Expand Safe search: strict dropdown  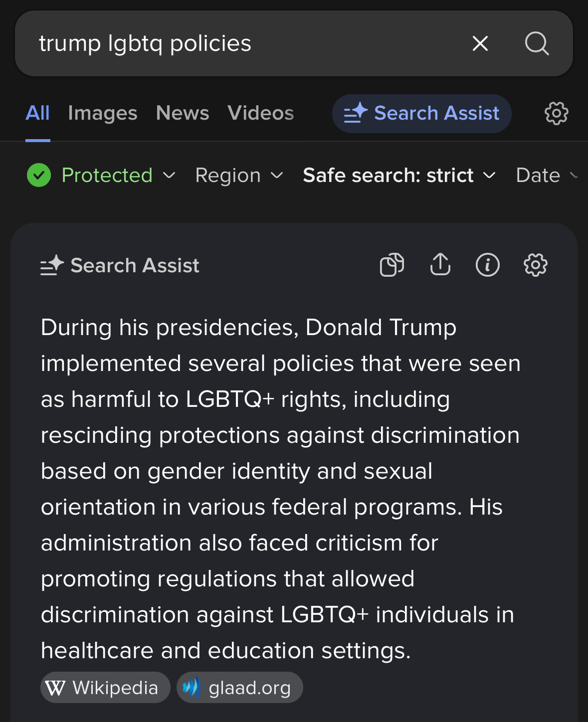pos(399,176)
